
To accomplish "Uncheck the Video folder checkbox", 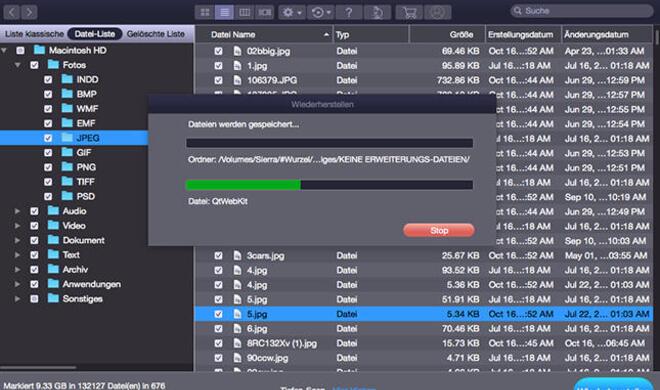I will pos(34,226).
